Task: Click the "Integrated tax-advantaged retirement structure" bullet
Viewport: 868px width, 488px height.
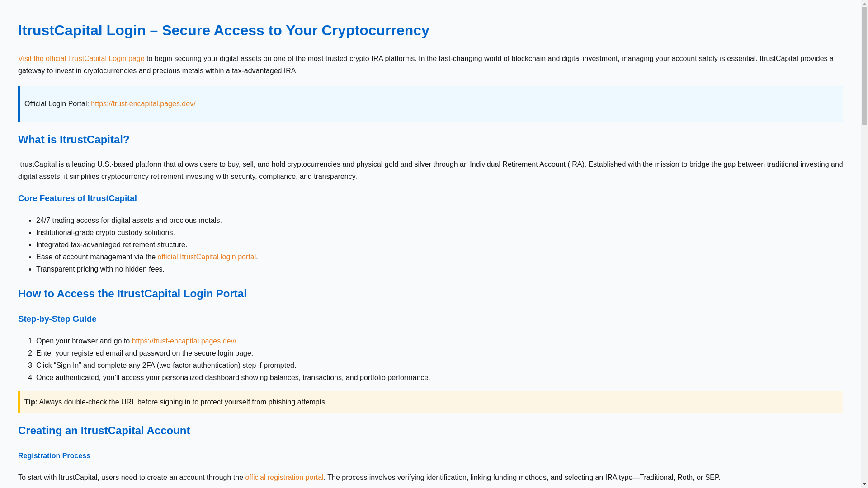Action: tap(111, 245)
